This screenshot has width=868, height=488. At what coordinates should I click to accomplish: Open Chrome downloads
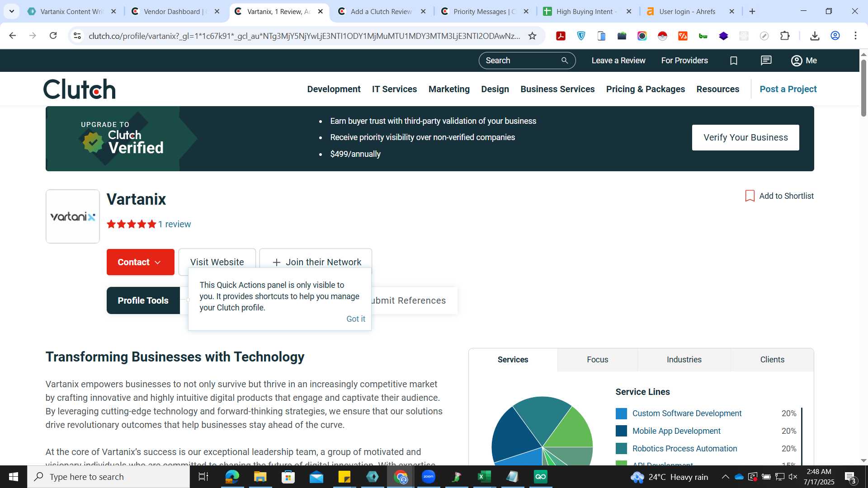point(815,36)
